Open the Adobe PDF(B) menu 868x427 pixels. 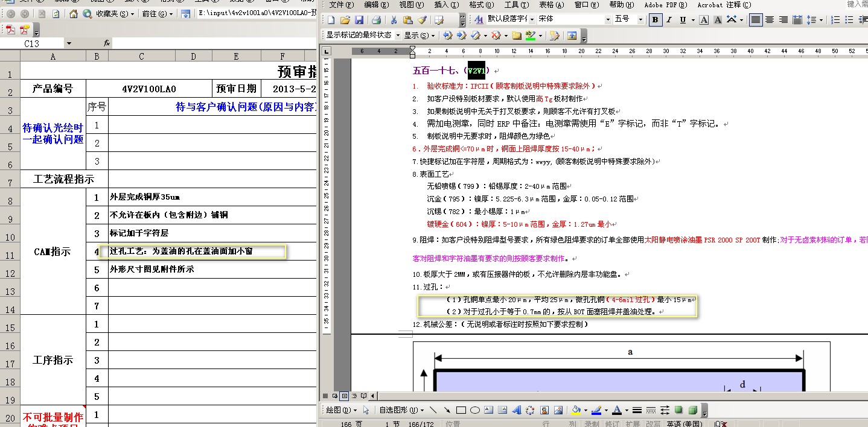665,4
